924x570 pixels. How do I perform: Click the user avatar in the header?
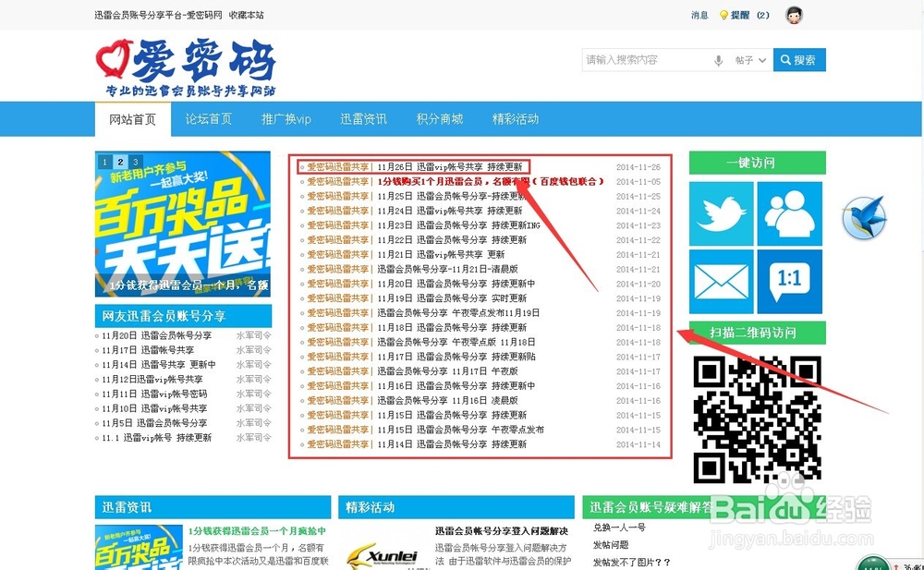click(795, 15)
